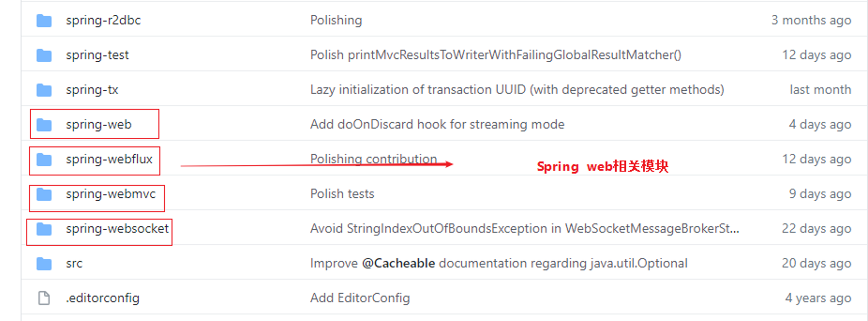
Task: Click the @Cacheable documentation commit message
Action: pyautogui.click(x=499, y=264)
